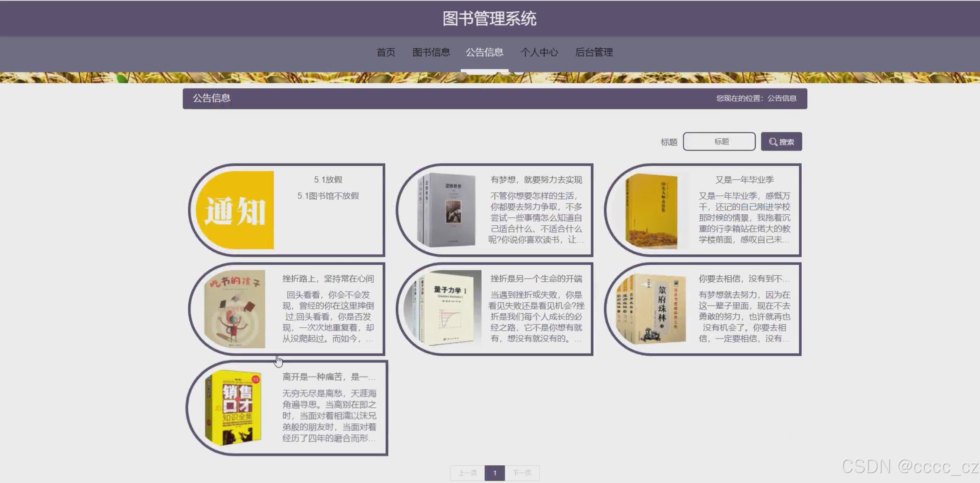Screen dimensions: 980x483
Task: Open the 5.1放假 announcement title
Action: [x=328, y=180]
